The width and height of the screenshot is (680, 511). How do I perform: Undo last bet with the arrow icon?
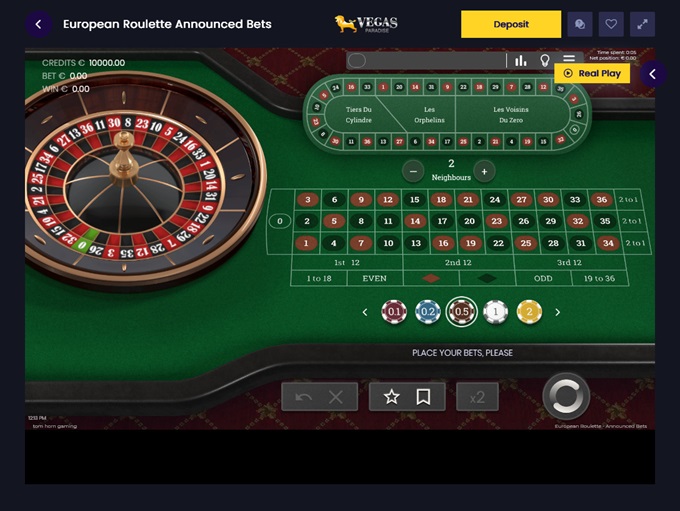pyautogui.click(x=304, y=397)
